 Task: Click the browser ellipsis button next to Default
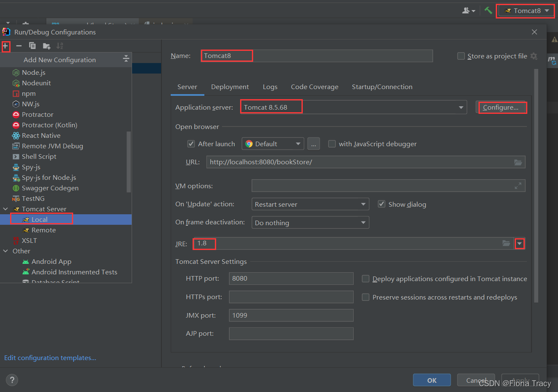tap(314, 144)
